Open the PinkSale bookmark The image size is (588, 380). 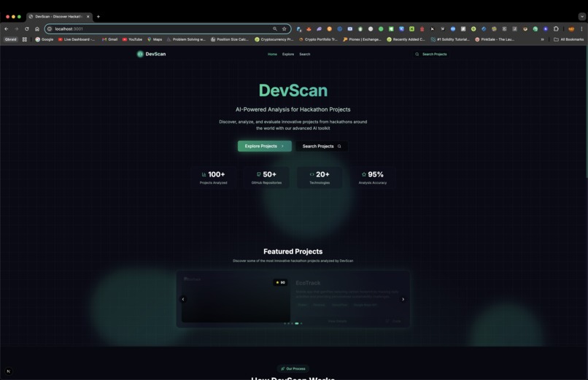click(495, 39)
